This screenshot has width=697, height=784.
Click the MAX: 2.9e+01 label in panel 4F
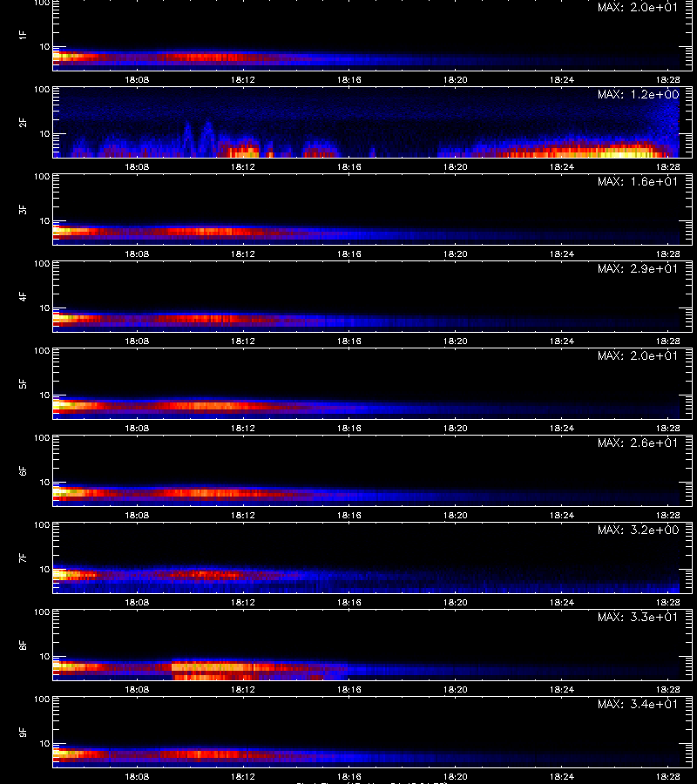(x=638, y=268)
